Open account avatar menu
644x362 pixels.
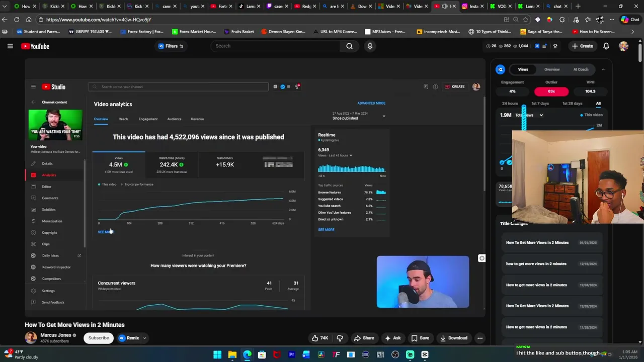click(624, 46)
